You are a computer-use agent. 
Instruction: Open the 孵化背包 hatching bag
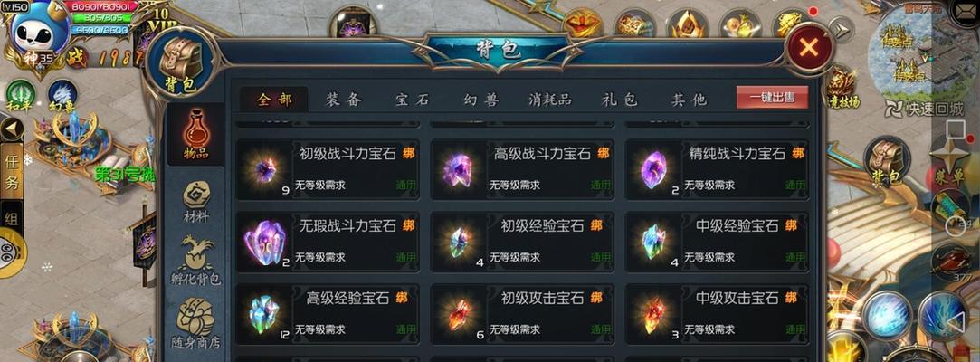click(x=195, y=262)
